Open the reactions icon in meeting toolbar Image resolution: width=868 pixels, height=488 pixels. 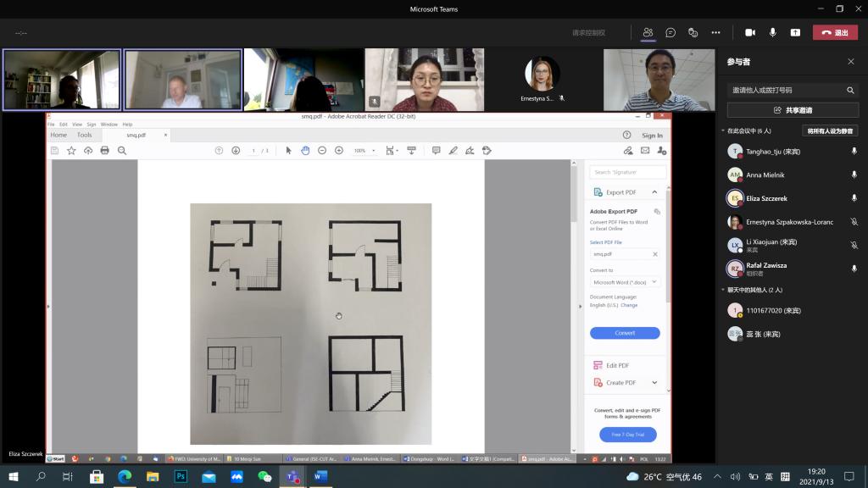tap(693, 32)
